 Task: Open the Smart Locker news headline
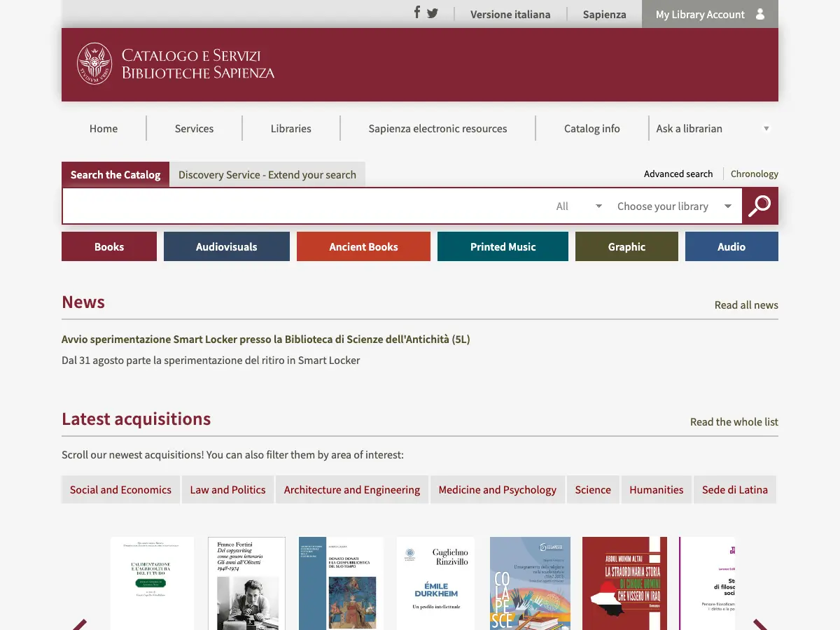tap(266, 339)
